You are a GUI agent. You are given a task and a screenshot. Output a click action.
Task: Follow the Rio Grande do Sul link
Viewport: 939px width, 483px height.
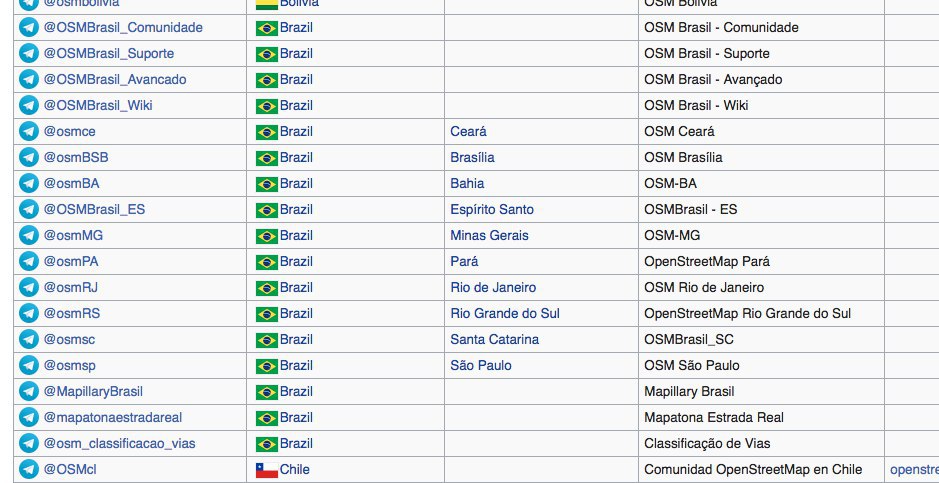[x=505, y=313]
